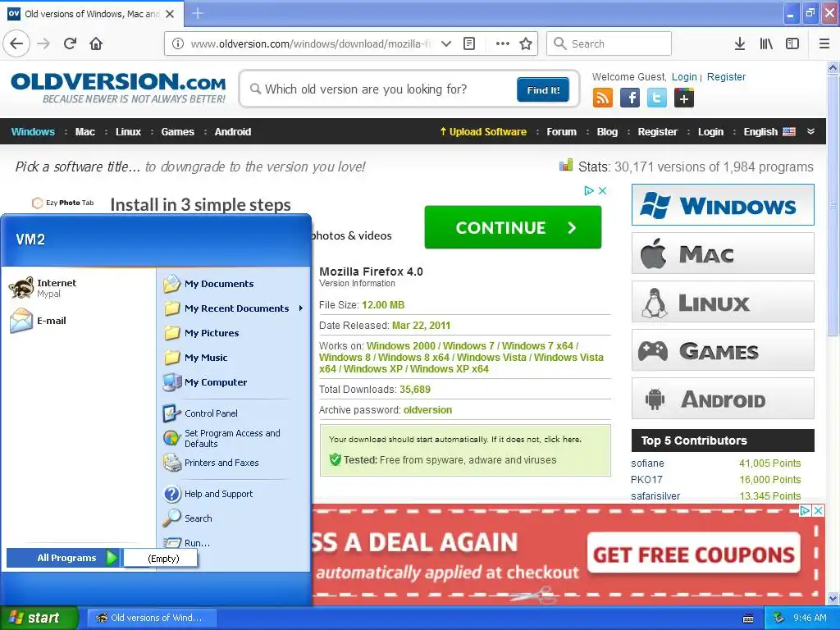
Task: Open the Forum nav item
Action: click(561, 132)
